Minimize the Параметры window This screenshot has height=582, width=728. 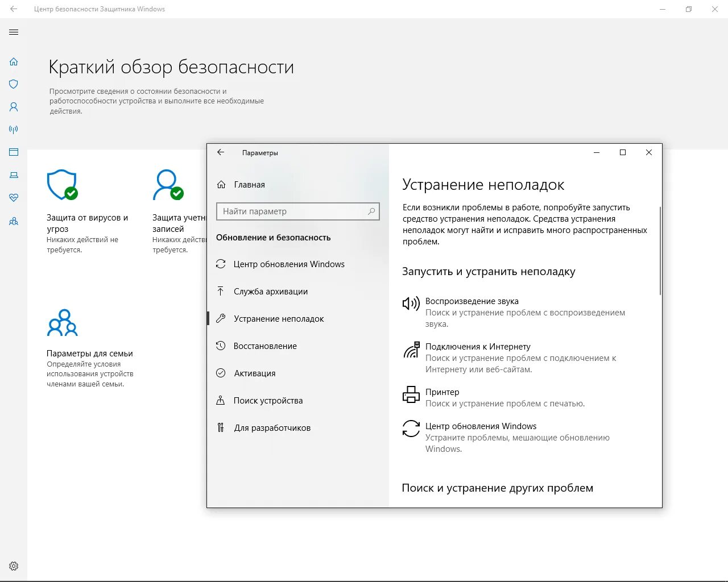coord(597,152)
